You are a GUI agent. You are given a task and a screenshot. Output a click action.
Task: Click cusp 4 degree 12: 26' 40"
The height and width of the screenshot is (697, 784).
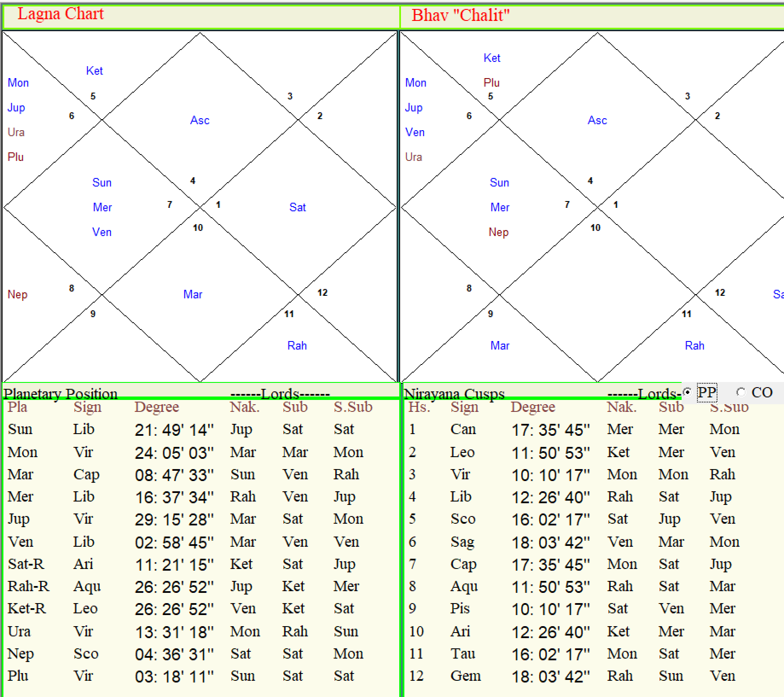[x=551, y=497]
